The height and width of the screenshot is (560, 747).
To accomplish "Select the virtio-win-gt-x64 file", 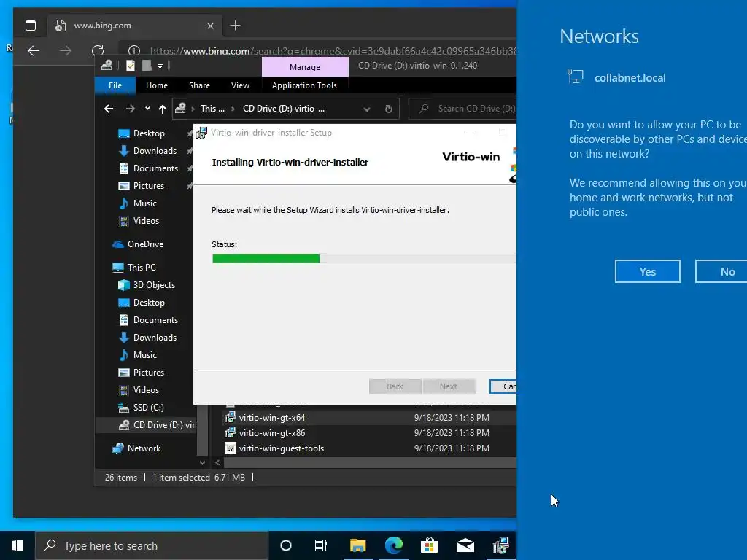I will tap(272, 418).
